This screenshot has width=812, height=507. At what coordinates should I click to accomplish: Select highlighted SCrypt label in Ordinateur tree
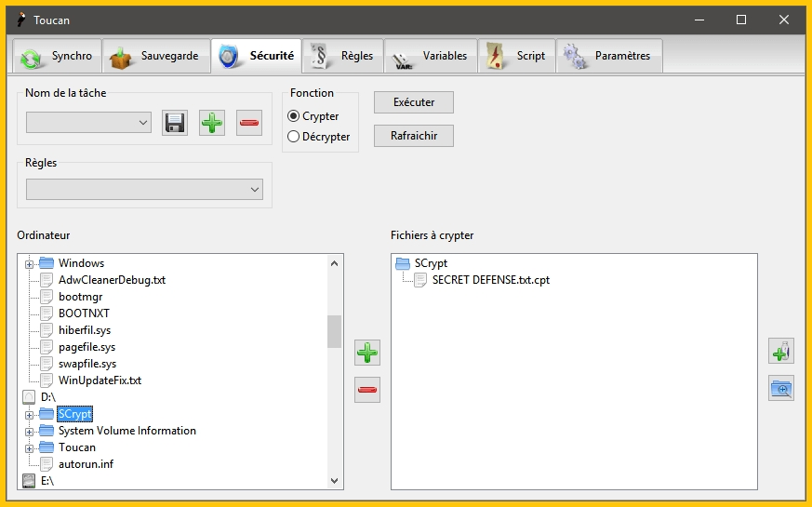coord(75,414)
